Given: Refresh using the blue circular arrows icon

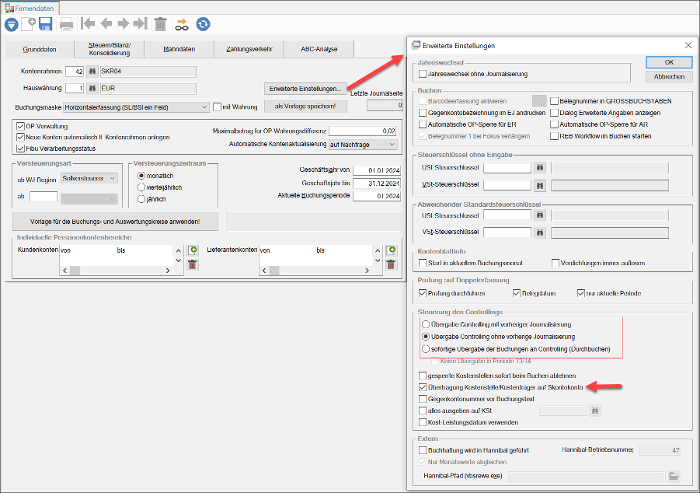Looking at the screenshot, I should click(203, 24).
